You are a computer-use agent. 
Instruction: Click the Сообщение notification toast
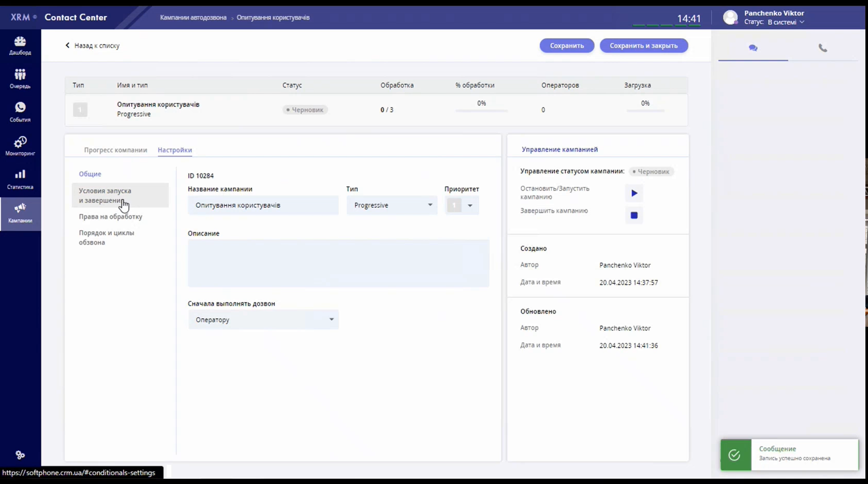tap(789, 455)
